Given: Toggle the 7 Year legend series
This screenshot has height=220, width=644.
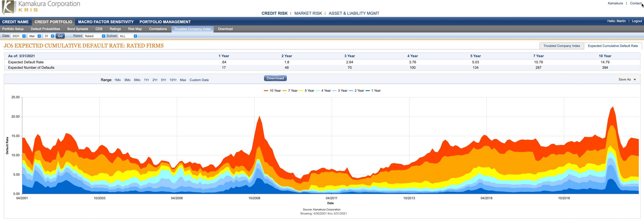Looking at the screenshot, I should pyautogui.click(x=290, y=91).
